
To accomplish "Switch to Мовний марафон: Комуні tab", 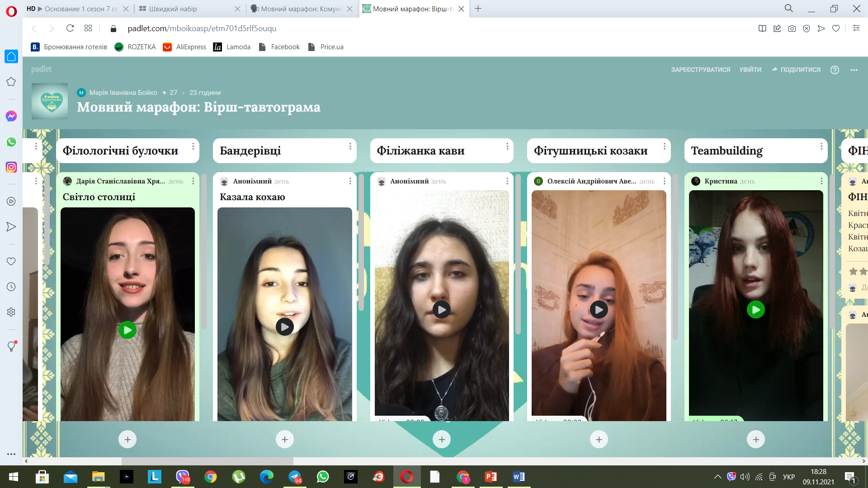I will [301, 9].
